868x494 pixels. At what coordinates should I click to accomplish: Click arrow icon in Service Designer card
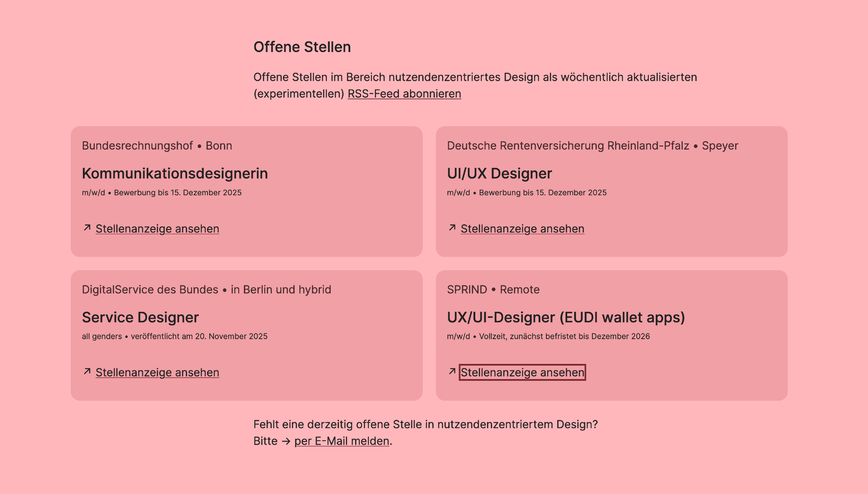pyautogui.click(x=87, y=372)
